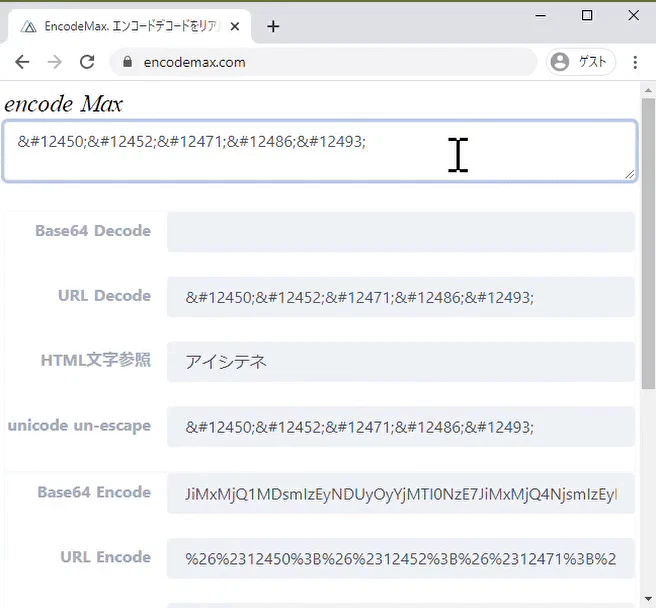The width and height of the screenshot is (656, 608).
Task: Click the Base64 Encode label
Action: click(x=94, y=492)
